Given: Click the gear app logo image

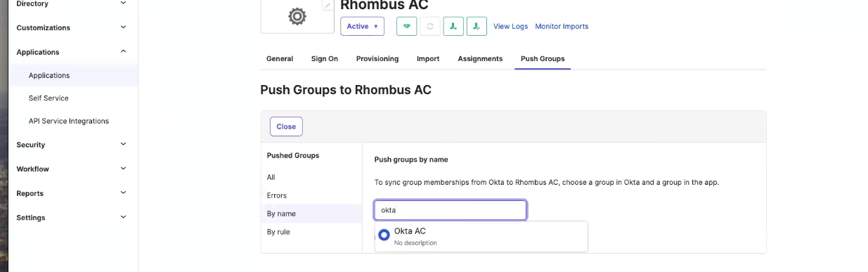Looking at the screenshot, I should tap(297, 16).
